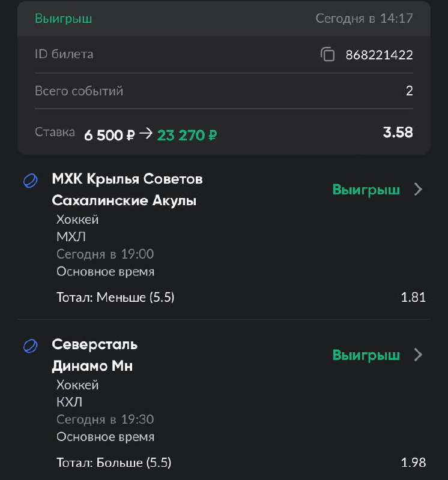The width and height of the screenshot is (448, 480).
Task: Open the Сахалинские Акулы team name
Action: click(124, 200)
